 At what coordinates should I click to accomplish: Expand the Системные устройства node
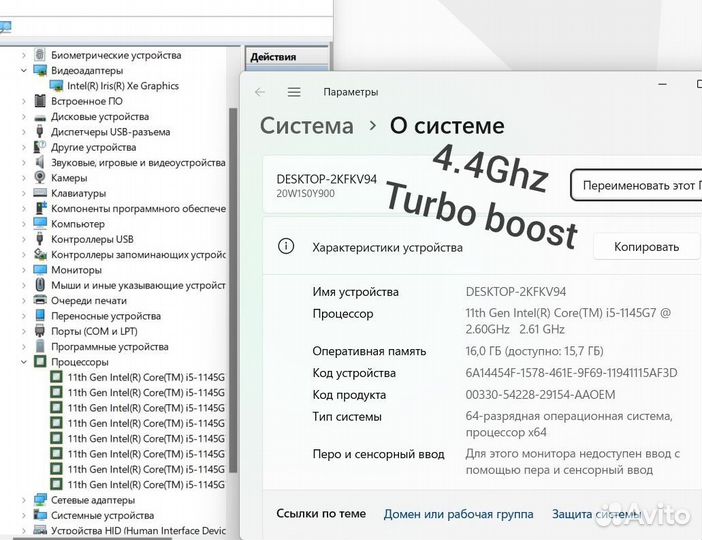(x=24, y=515)
